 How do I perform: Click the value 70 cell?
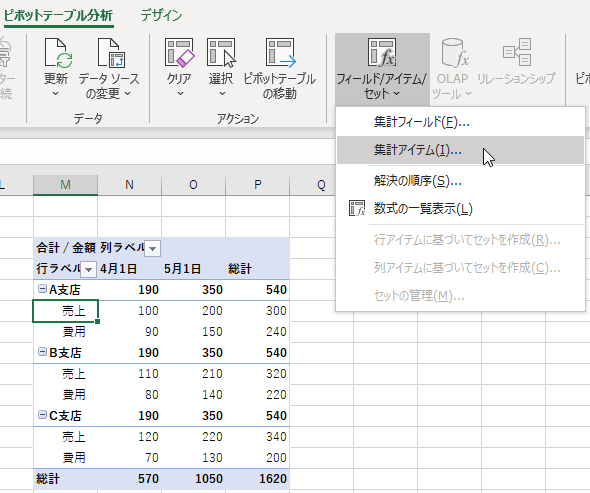pyautogui.click(x=129, y=458)
